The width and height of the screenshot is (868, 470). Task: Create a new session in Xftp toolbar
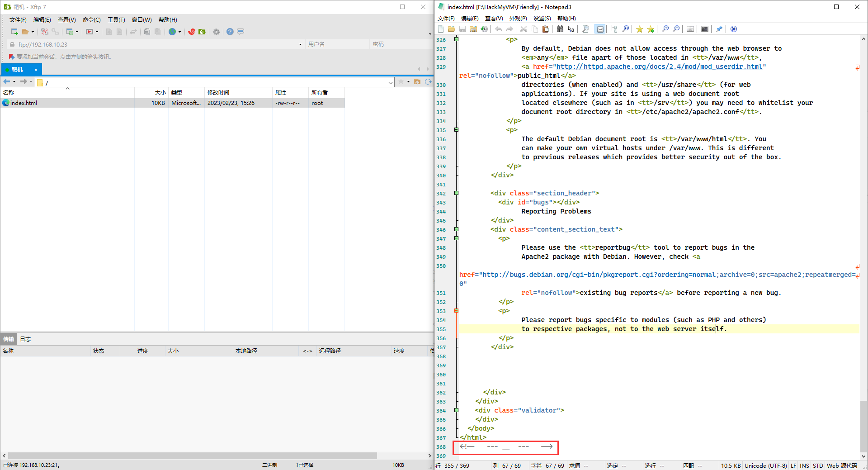[14, 32]
